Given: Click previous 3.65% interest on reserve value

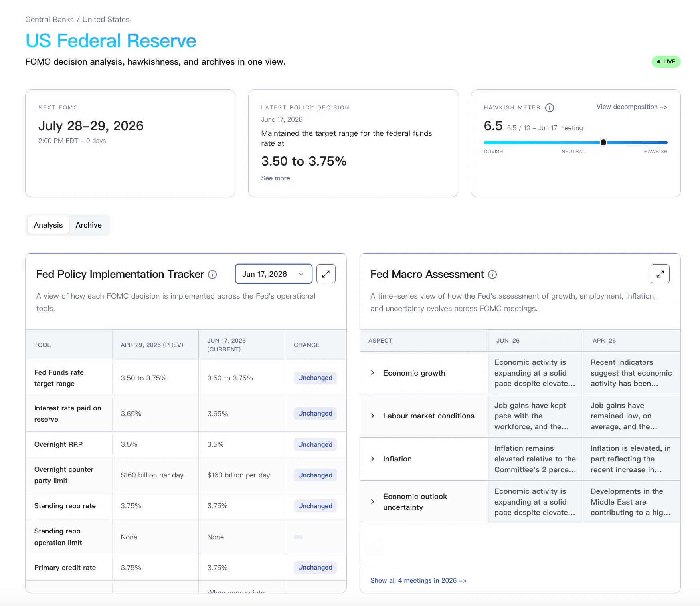Looking at the screenshot, I should coord(131,414).
